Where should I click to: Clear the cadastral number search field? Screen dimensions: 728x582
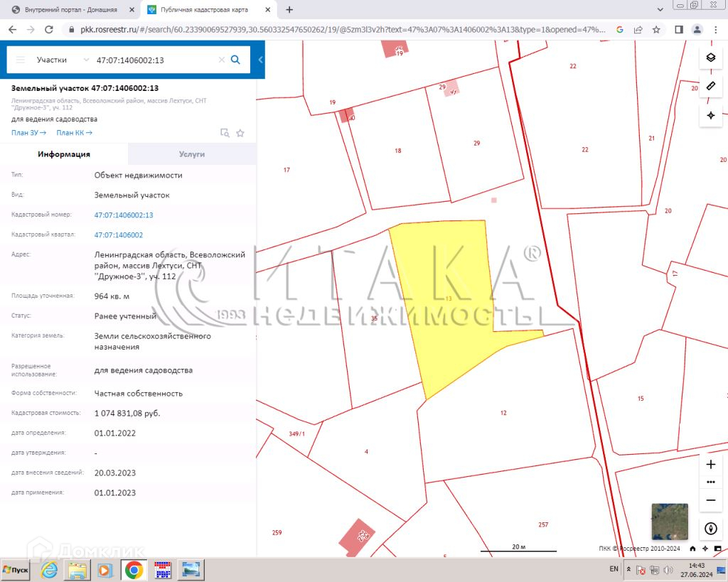(x=221, y=60)
